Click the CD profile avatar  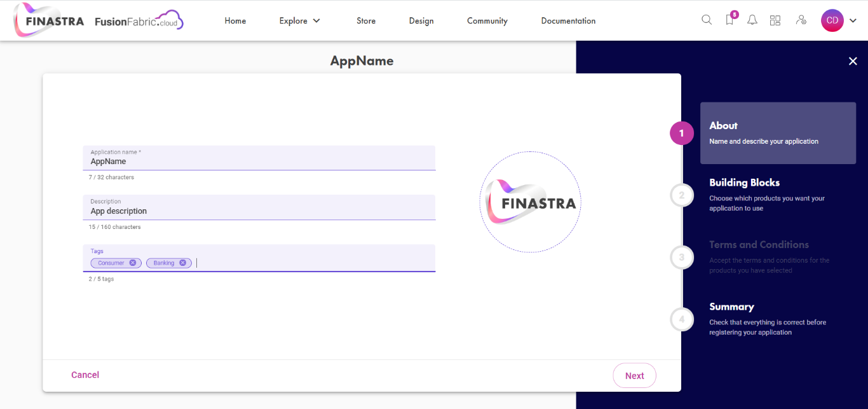(x=832, y=20)
